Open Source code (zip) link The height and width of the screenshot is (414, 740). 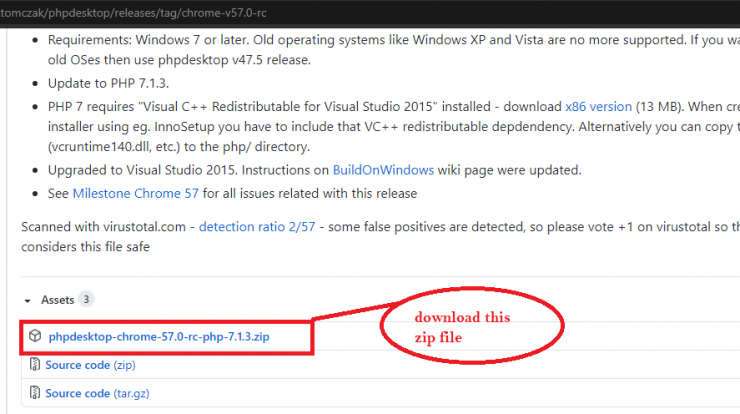pyautogui.click(x=90, y=365)
